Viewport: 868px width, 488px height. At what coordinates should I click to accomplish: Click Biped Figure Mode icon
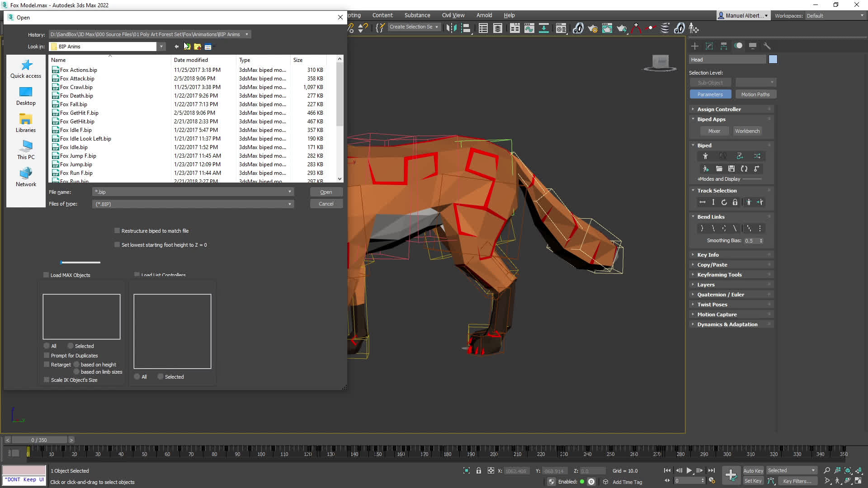tap(705, 156)
